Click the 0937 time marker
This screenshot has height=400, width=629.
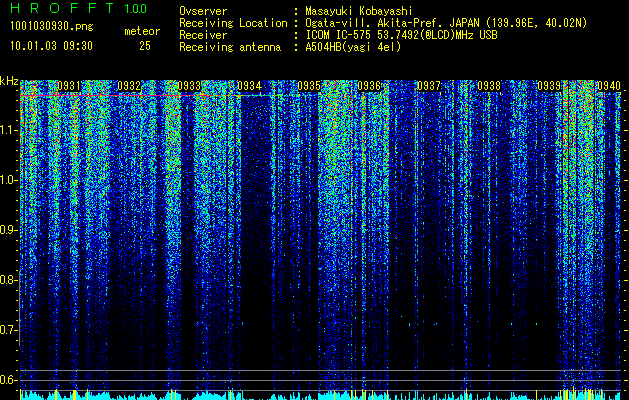(429, 86)
